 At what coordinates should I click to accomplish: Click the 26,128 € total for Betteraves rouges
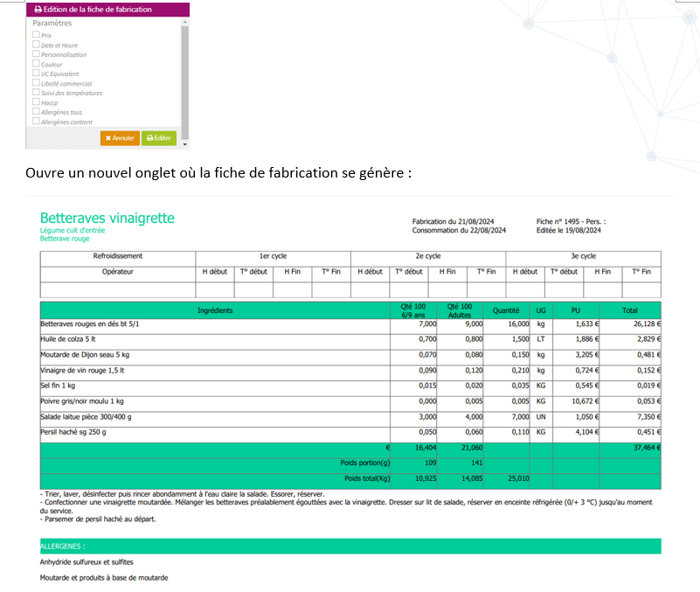[x=647, y=324]
